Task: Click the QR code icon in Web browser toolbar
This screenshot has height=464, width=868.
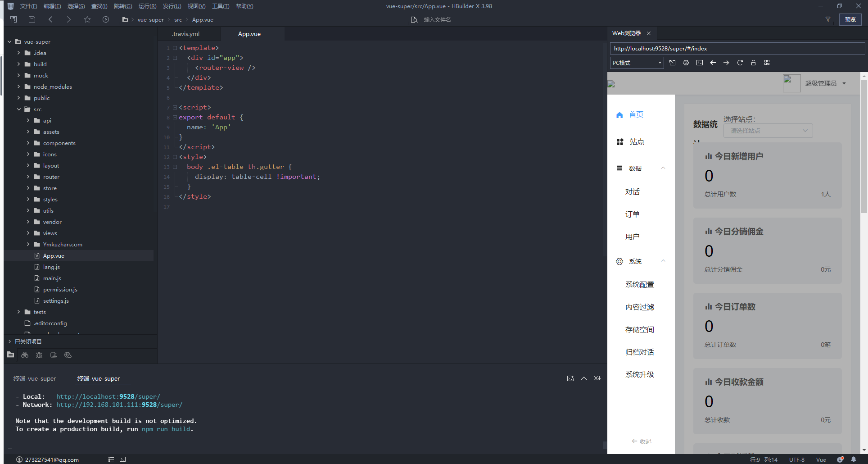Action: click(767, 63)
